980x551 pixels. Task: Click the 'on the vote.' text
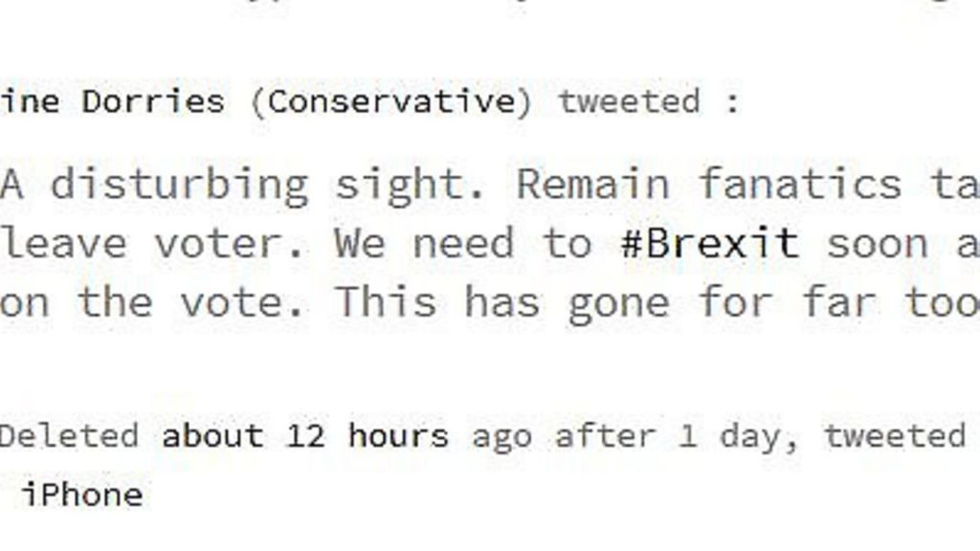click(152, 303)
